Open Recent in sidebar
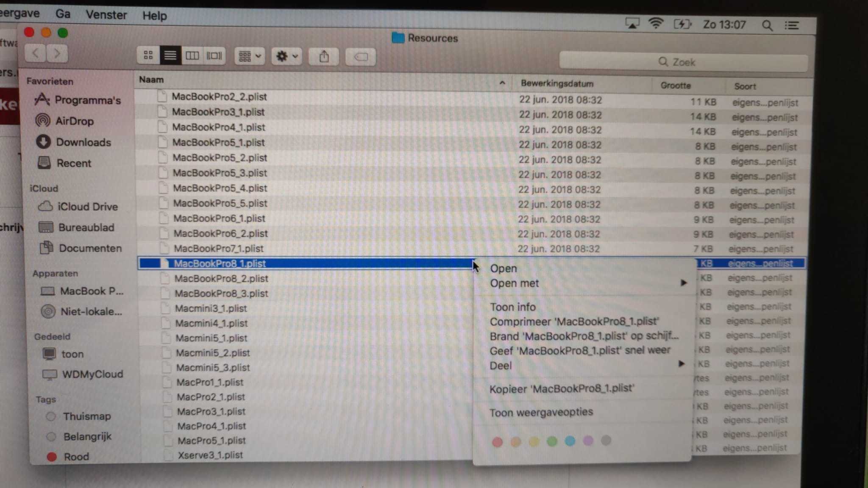 click(x=64, y=163)
